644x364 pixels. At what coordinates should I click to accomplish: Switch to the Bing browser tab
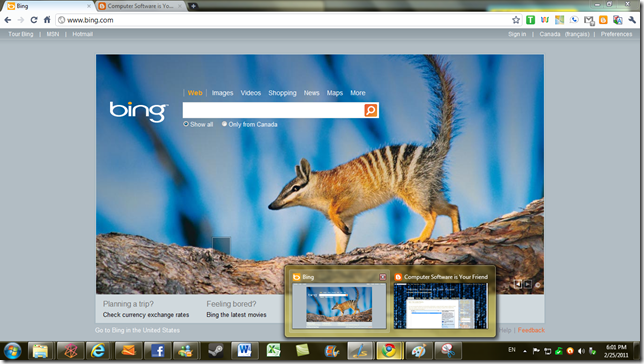[x=47, y=6]
